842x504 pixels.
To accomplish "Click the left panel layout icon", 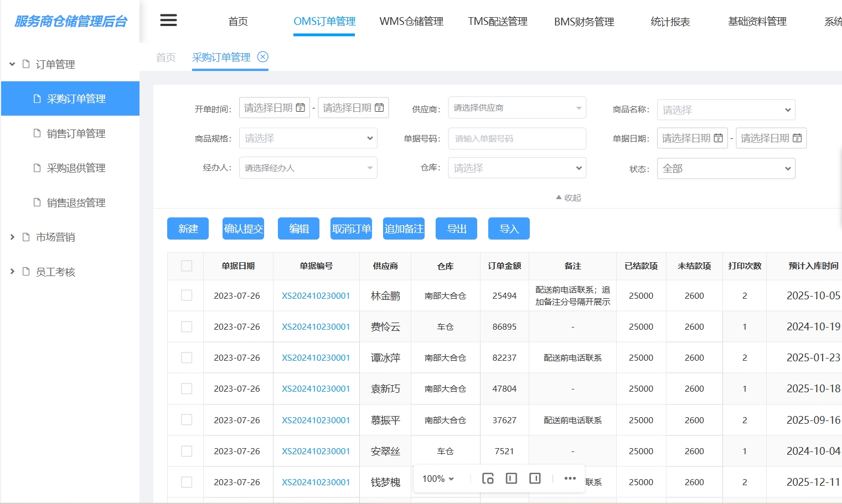I will point(512,479).
